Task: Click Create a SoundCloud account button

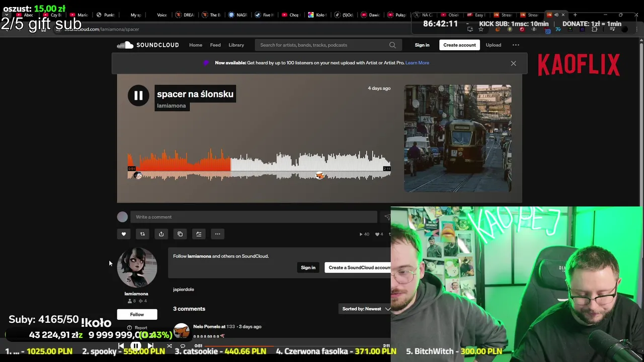Action: 358,267
